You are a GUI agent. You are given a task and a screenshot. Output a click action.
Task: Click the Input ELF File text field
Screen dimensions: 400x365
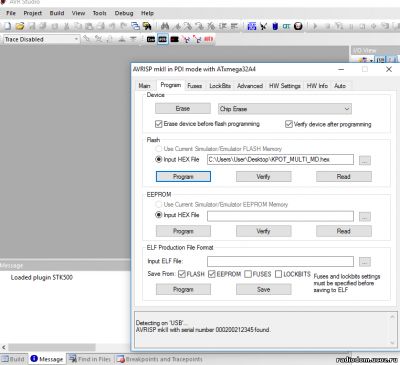tap(280, 261)
